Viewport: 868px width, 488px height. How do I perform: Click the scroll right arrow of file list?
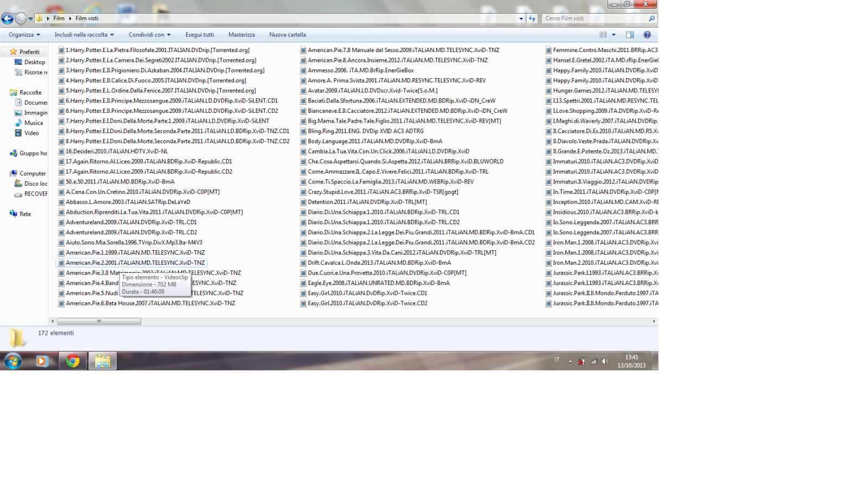(x=654, y=321)
